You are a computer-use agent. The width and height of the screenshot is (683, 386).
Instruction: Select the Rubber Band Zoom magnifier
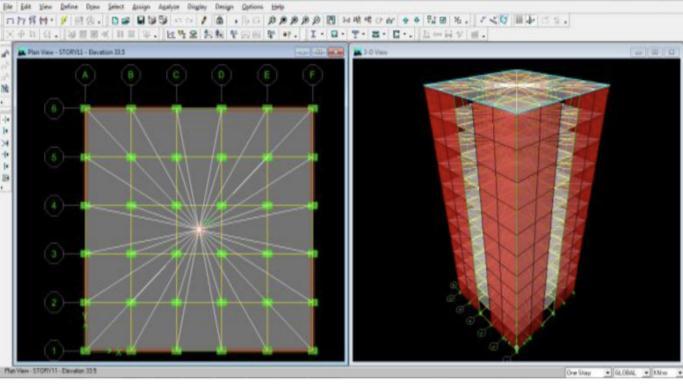click(271, 20)
